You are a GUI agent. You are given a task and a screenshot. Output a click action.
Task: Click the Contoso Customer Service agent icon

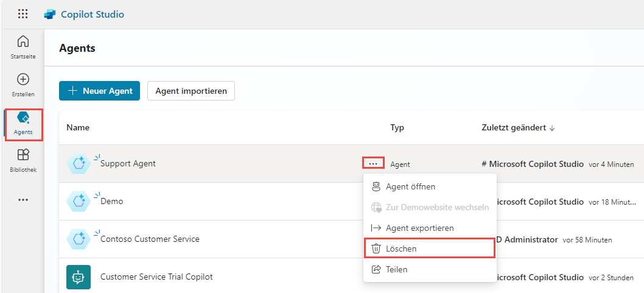pyautogui.click(x=79, y=239)
